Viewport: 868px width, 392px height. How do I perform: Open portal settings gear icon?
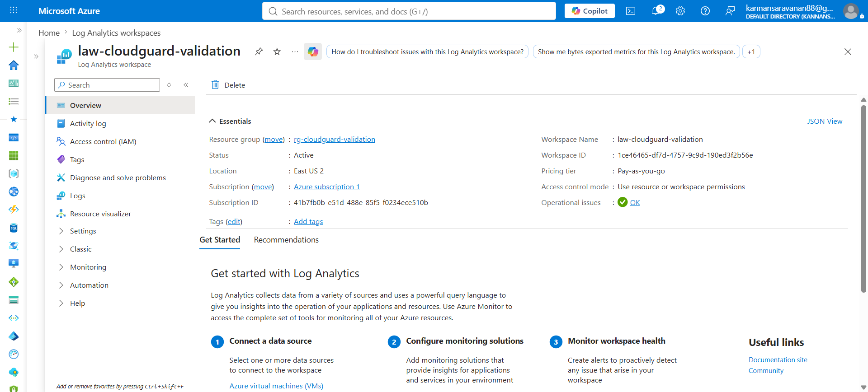[x=680, y=11]
